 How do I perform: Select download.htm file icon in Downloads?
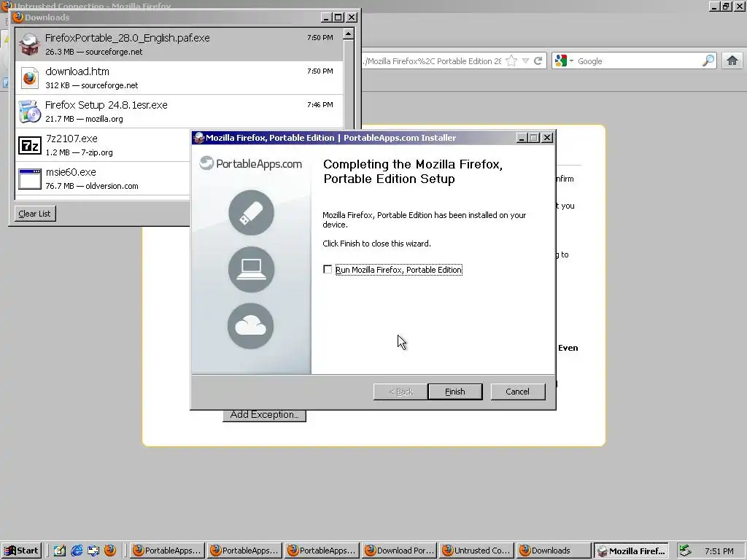[x=29, y=77]
